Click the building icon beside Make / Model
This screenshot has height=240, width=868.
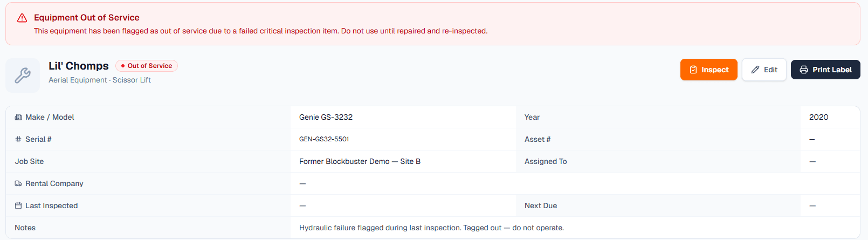(x=18, y=117)
